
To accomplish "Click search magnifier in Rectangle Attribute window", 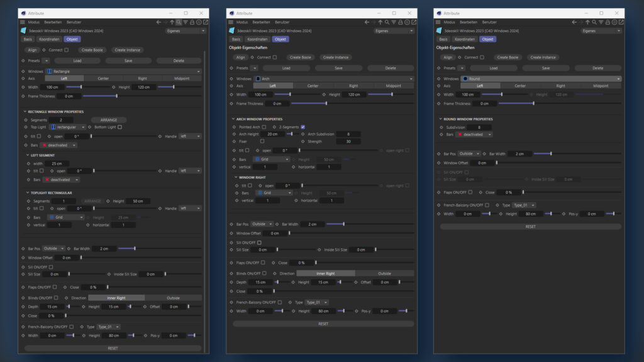I will 179,22.
